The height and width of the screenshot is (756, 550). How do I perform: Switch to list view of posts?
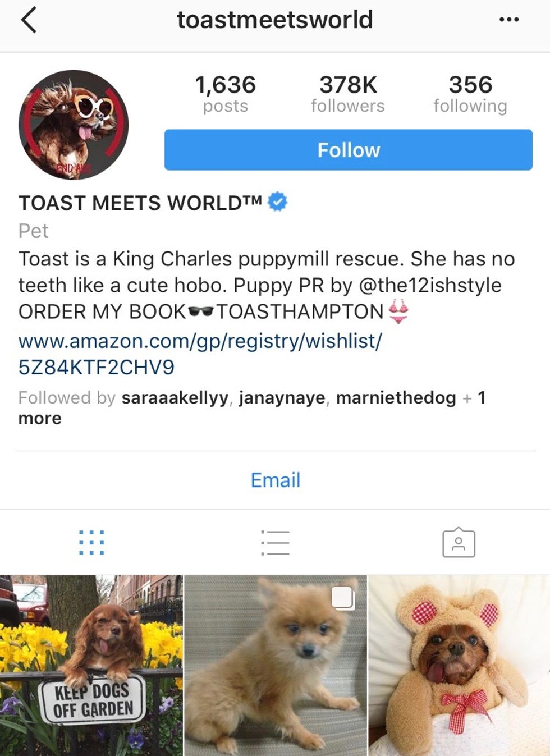275,543
